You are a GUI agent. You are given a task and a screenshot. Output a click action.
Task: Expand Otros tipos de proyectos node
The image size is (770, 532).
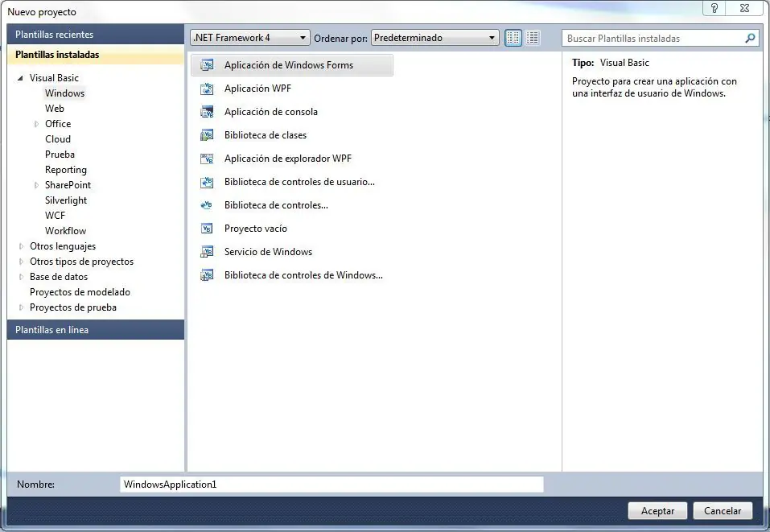coord(21,262)
